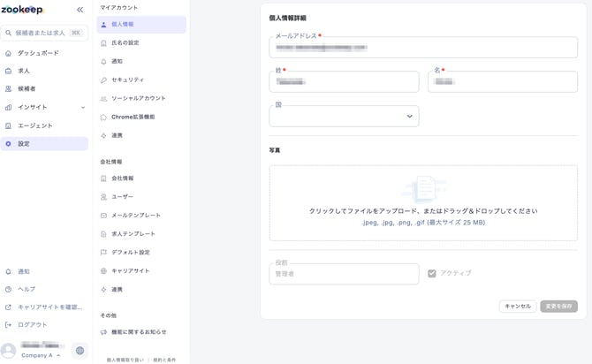Screen dimensions: 592x364
Task: Click the 候補者または求人 search box
Action: (x=44, y=33)
